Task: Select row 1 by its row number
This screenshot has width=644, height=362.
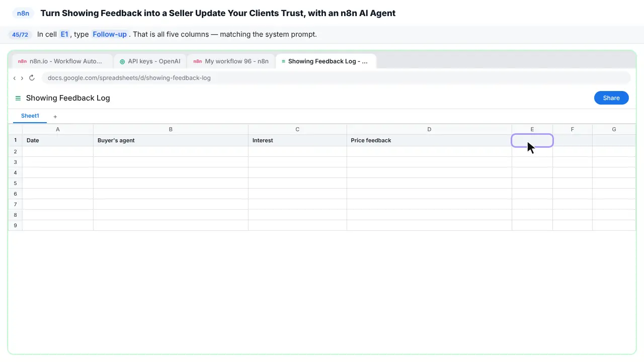Action: tap(15, 141)
